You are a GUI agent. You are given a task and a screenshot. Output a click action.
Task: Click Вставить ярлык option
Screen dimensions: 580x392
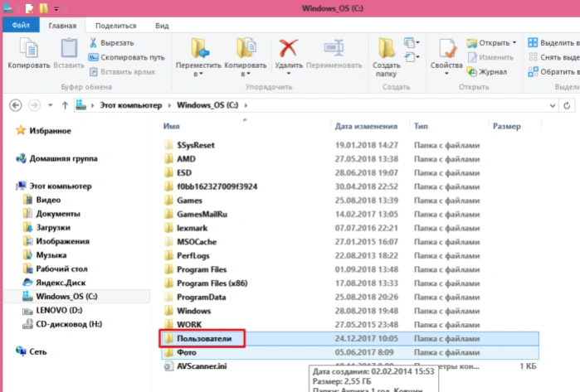[x=123, y=71]
